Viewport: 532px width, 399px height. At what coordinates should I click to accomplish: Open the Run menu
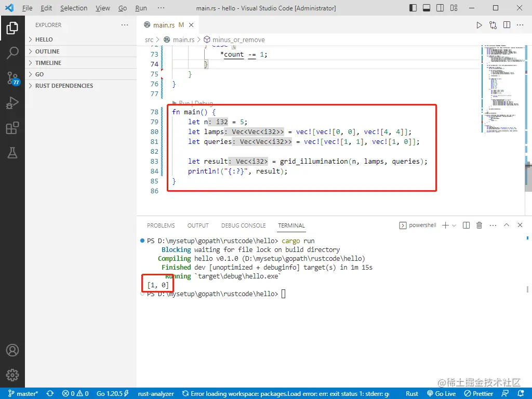(x=141, y=8)
